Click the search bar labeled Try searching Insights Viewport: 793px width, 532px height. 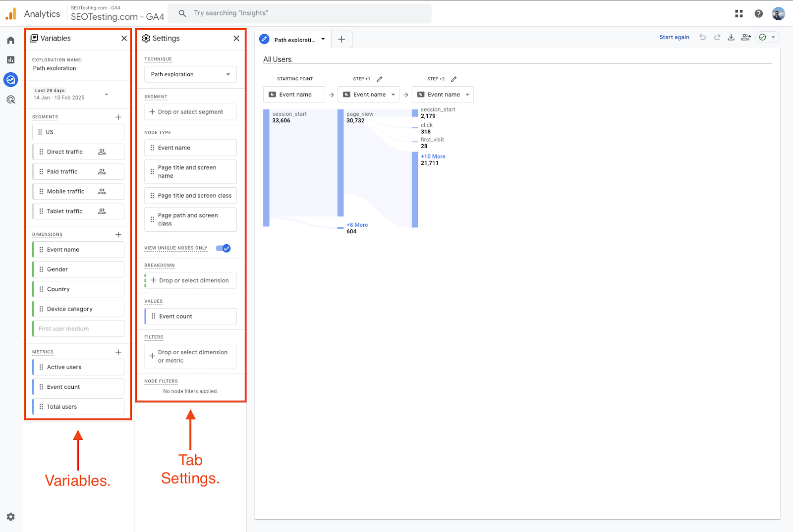coord(300,13)
